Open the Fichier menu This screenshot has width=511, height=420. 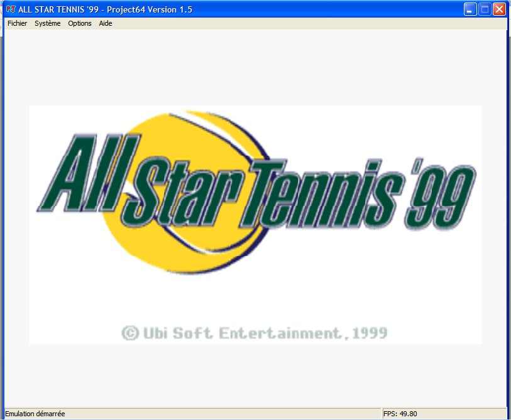17,23
